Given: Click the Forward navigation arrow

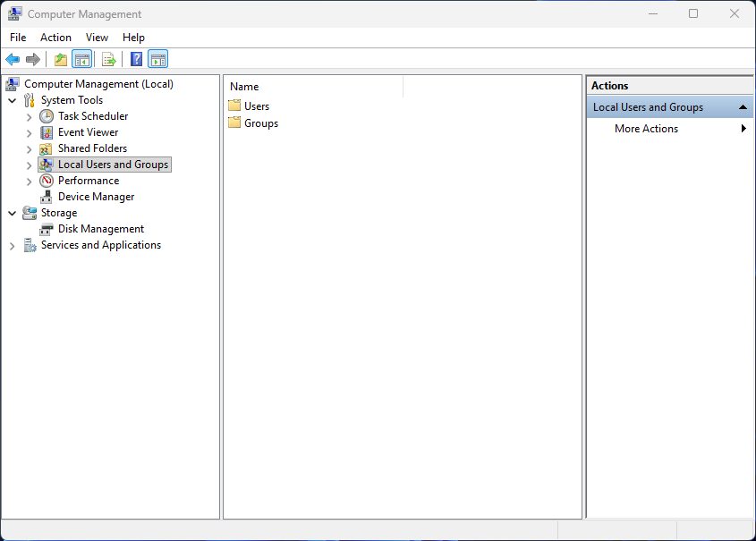Looking at the screenshot, I should 33,59.
